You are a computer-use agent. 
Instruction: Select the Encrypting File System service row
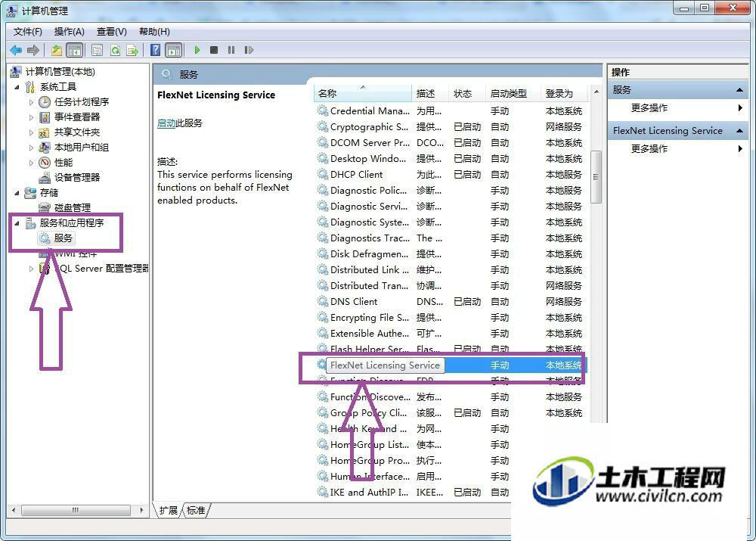pyautogui.click(x=452, y=318)
